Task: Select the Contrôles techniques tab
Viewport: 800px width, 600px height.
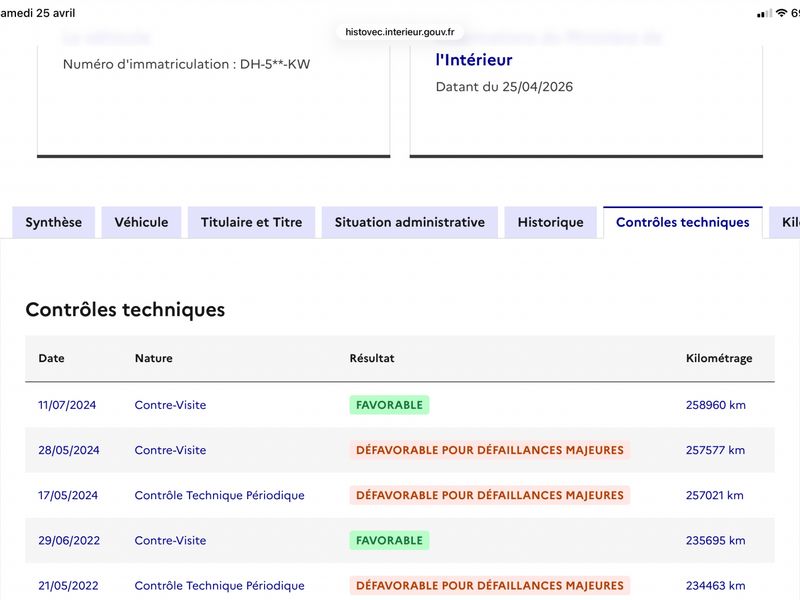Action: pos(682,222)
